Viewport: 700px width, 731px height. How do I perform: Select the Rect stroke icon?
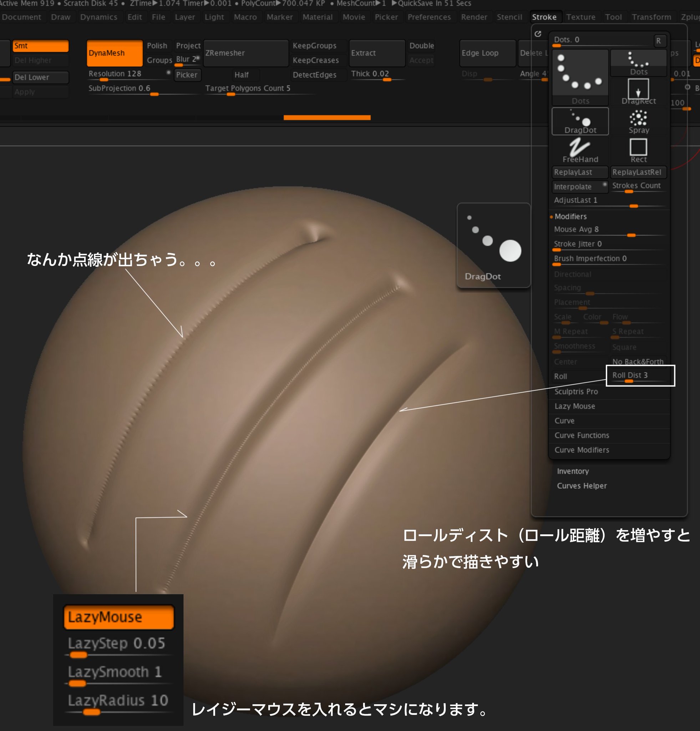tap(638, 150)
